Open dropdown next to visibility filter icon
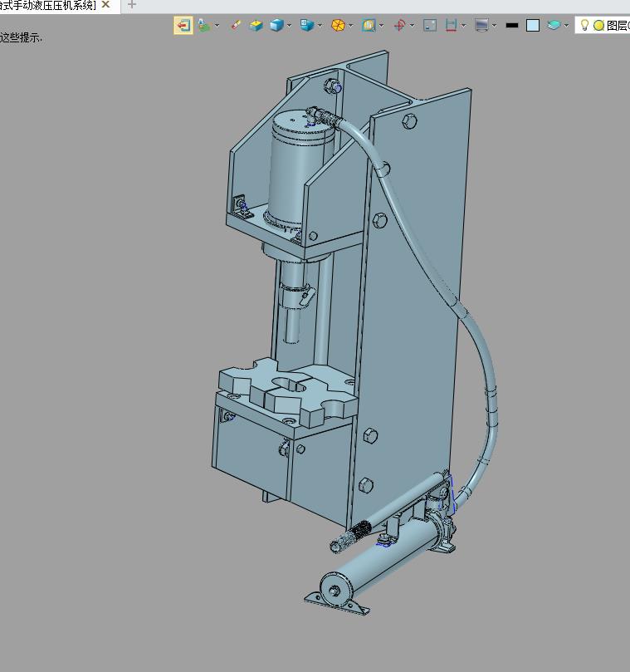 [217, 26]
